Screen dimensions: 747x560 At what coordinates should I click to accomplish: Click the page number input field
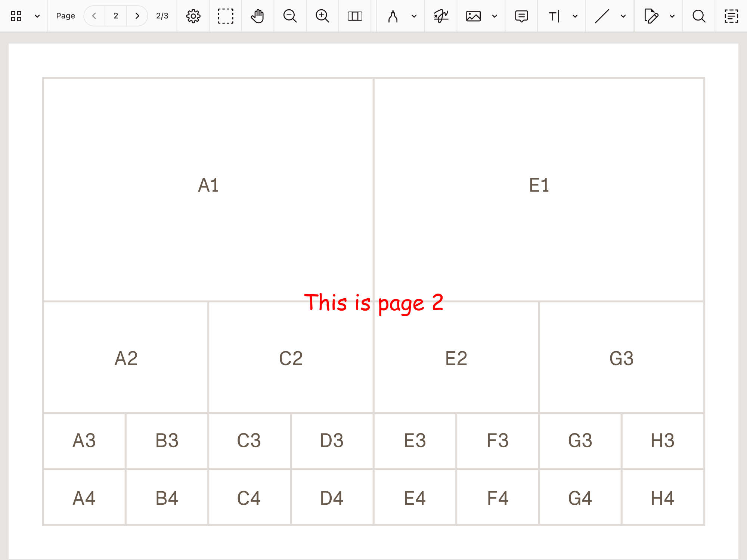click(x=115, y=16)
